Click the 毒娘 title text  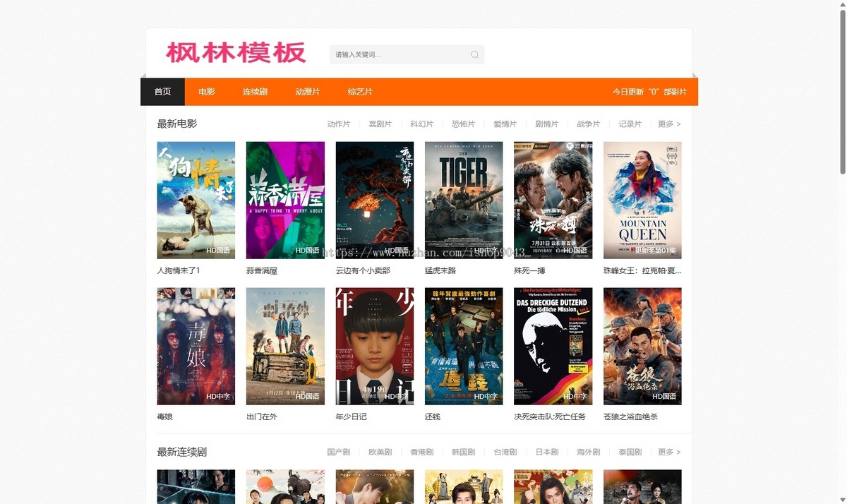(164, 416)
